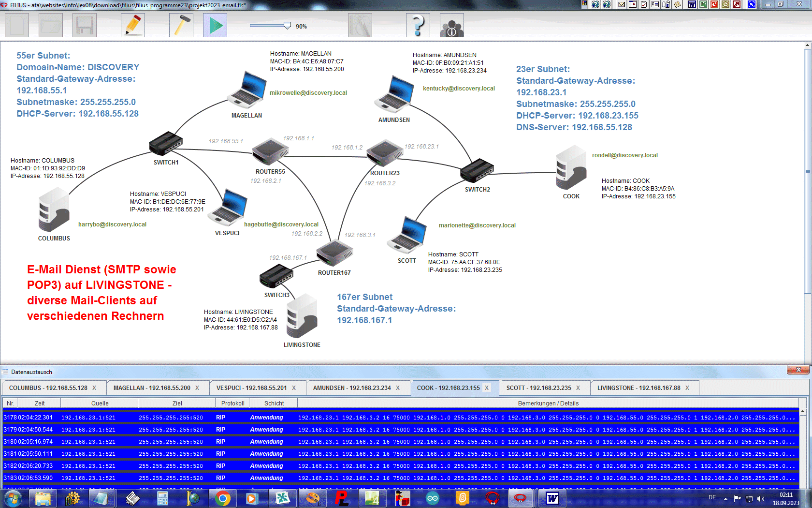Click the ROUTER23 device
Image resolution: width=812 pixels, height=508 pixels.
[385, 152]
